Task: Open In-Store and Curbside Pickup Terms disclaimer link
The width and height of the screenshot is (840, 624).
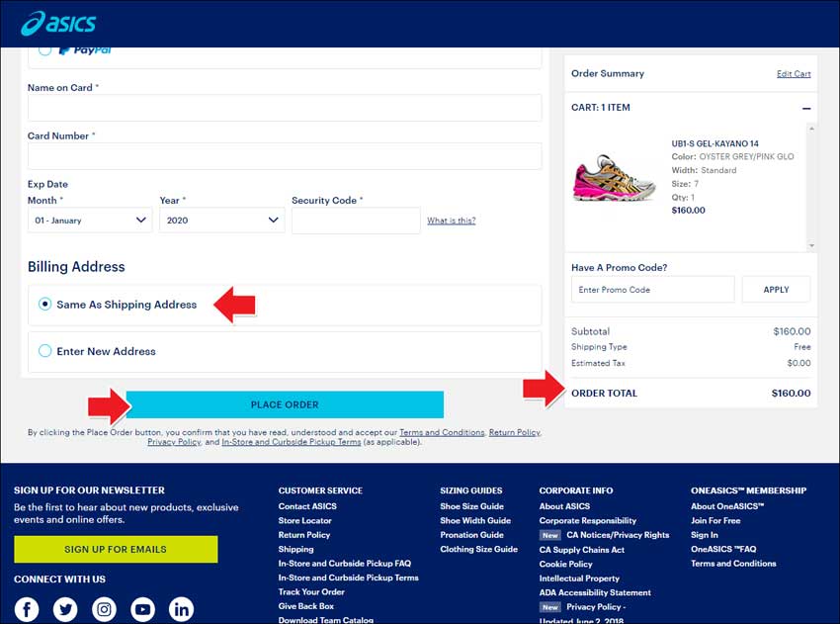Action: 292,442
